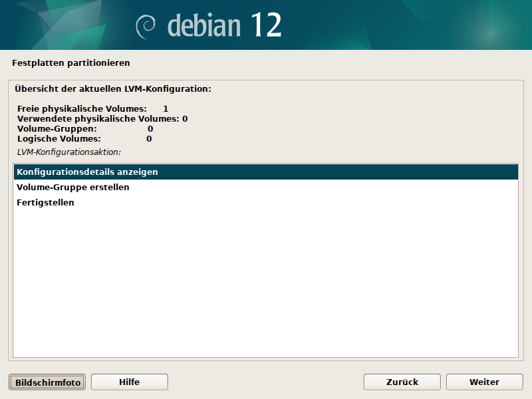Image resolution: width=532 pixels, height=399 pixels.
Task: Go back with the Zurück button
Action: tap(402, 382)
